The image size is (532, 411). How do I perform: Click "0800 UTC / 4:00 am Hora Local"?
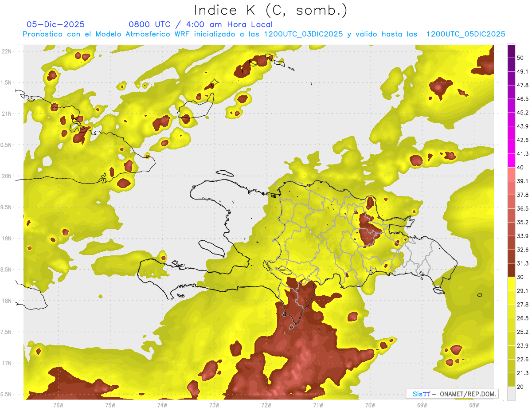[200, 24]
